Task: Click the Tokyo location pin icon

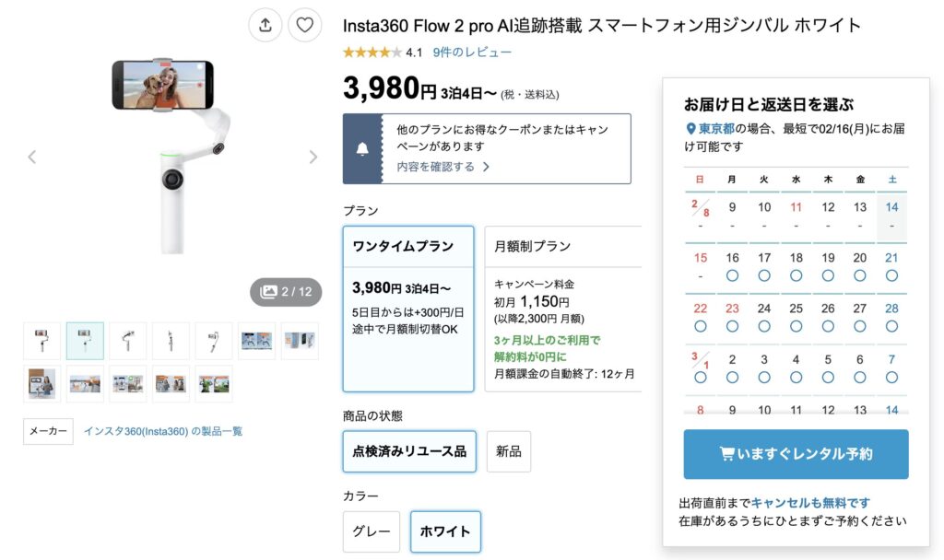Action: [x=690, y=129]
